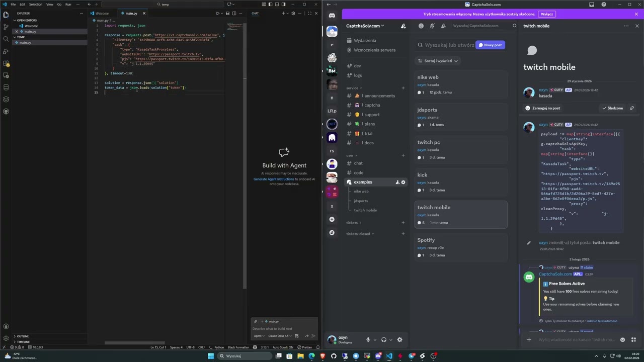
Task: Open the Search view in VS Code
Action: [6, 39]
